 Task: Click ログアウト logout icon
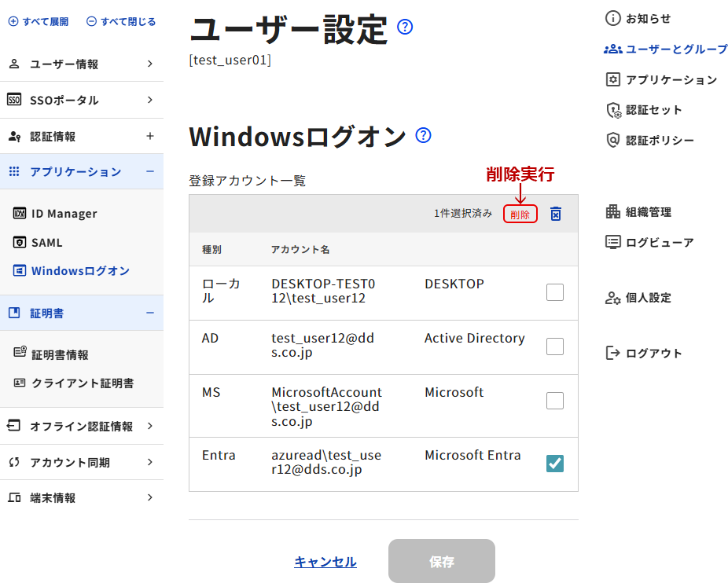pyautogui.click(x=613, y=353)
